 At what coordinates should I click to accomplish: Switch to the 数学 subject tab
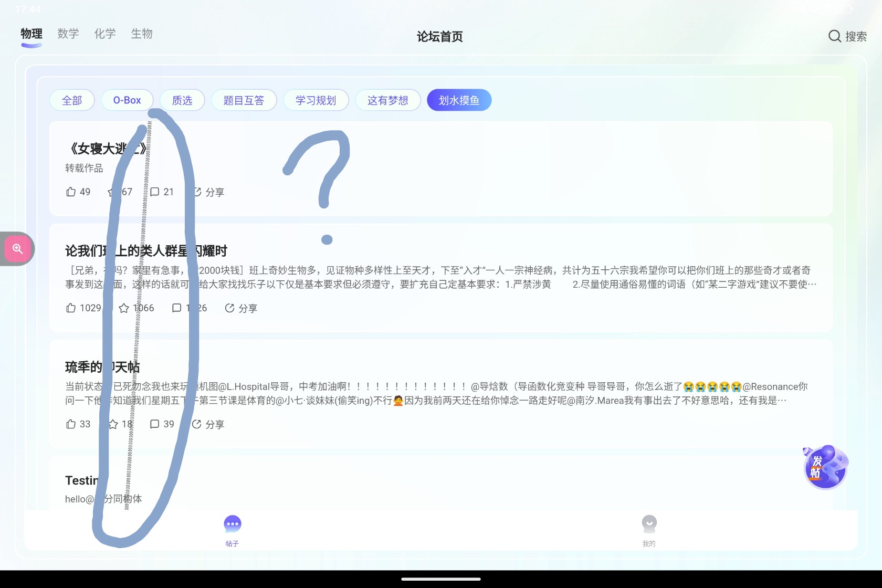[x=68, y=34]
